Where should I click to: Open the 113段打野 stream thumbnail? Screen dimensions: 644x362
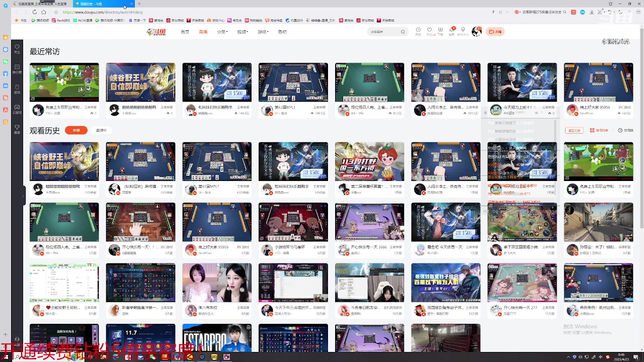(x=369, y=161)
